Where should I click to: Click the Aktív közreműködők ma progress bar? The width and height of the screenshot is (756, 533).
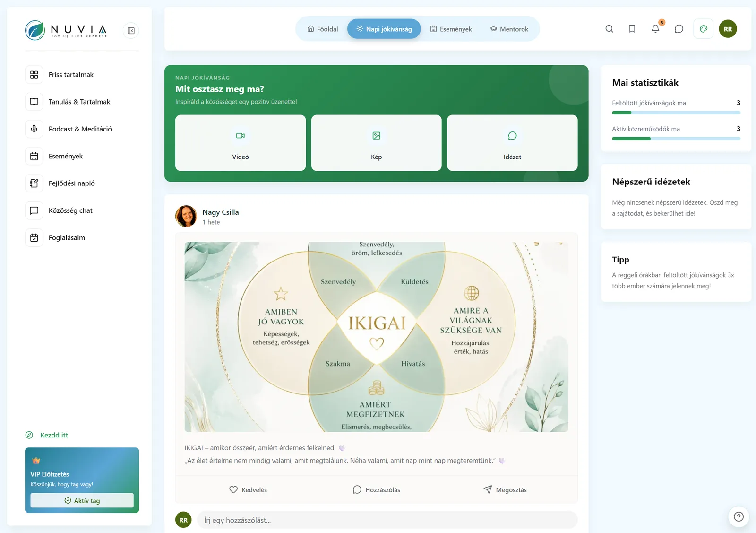(676, 139)
